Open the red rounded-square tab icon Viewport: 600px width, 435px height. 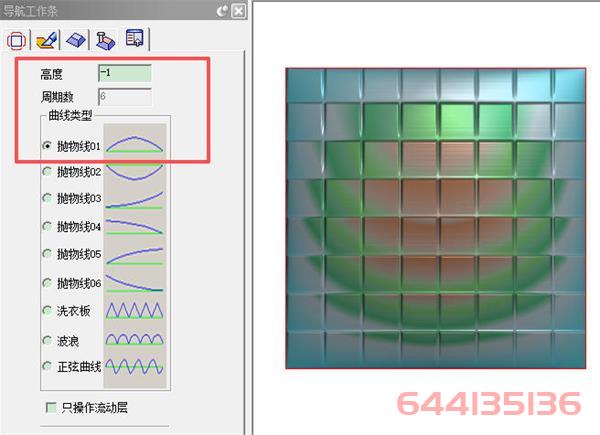click(16, 39)
